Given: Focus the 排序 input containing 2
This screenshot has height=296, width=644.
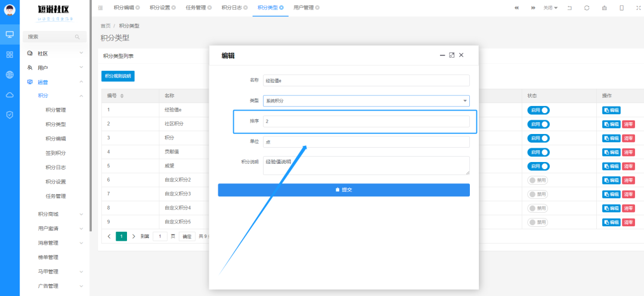Looking at the screenshot, I should [x=366, y=121].
